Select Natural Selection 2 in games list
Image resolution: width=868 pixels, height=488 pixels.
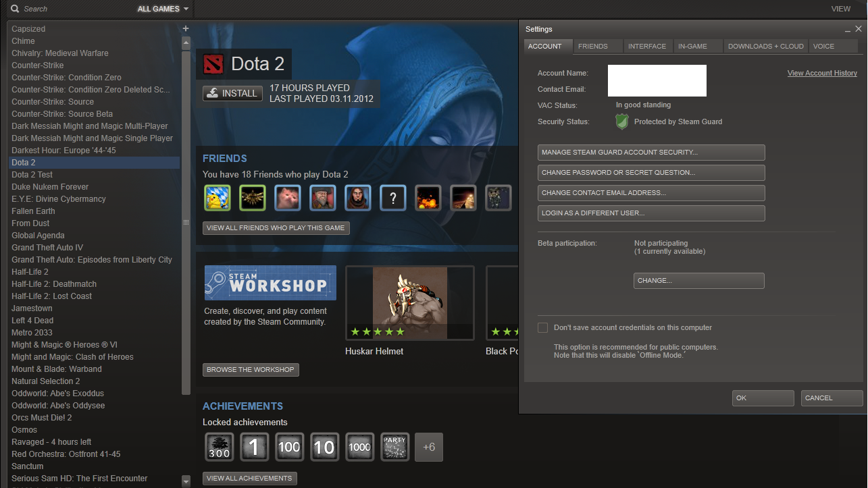pyautogui.click(x=94, y=381)
